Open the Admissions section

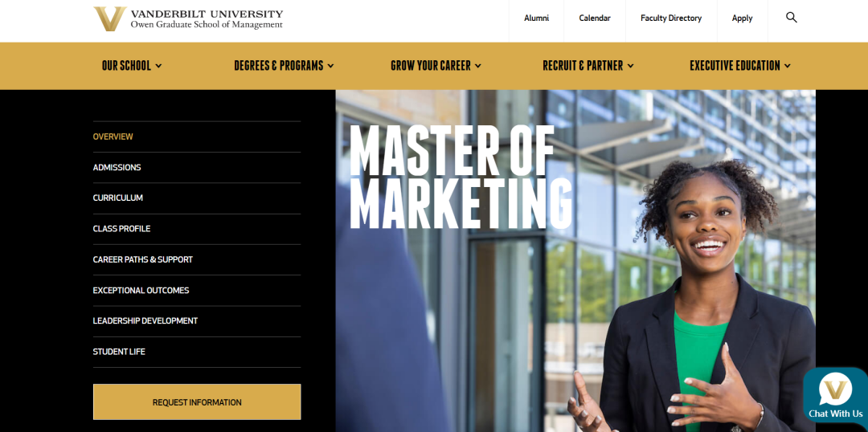(x=117, y=167)
